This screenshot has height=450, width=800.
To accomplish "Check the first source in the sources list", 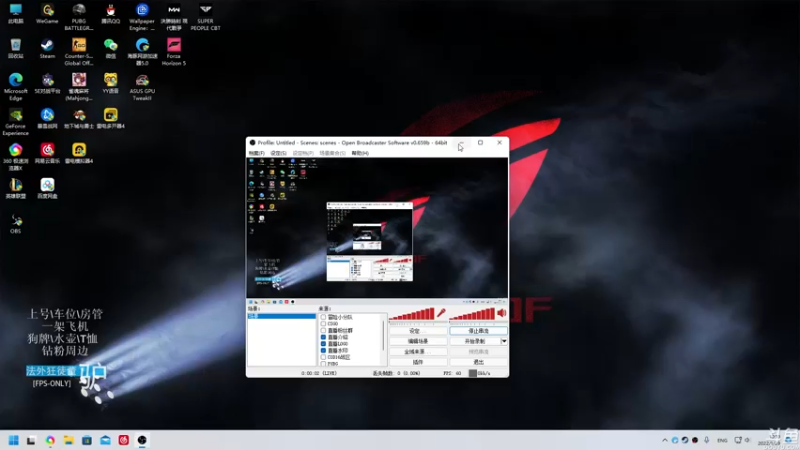I will tap(323, 317).
